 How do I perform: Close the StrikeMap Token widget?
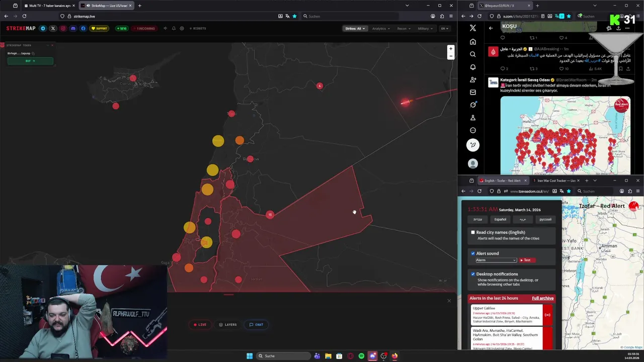click(x=52, y=45)
